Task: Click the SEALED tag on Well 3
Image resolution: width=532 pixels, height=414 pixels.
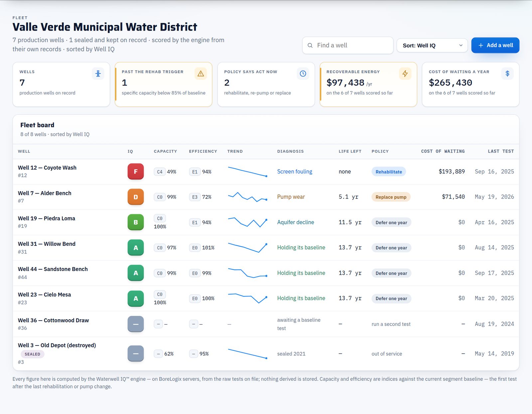Action: tap(32, 354)
